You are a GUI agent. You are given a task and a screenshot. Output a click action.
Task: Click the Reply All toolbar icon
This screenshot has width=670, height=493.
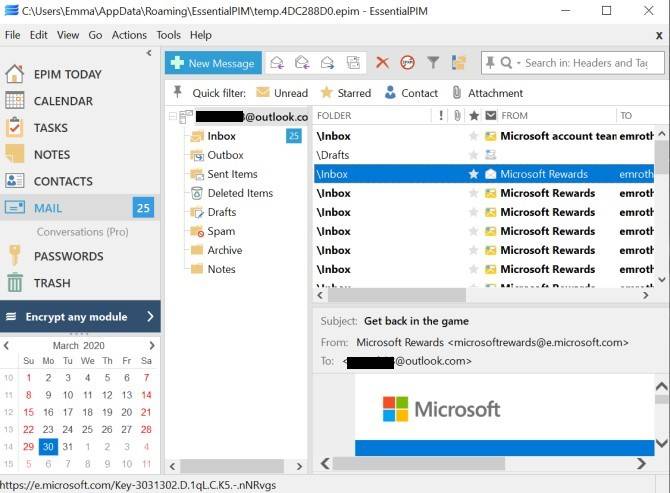[x=302, y=63]
